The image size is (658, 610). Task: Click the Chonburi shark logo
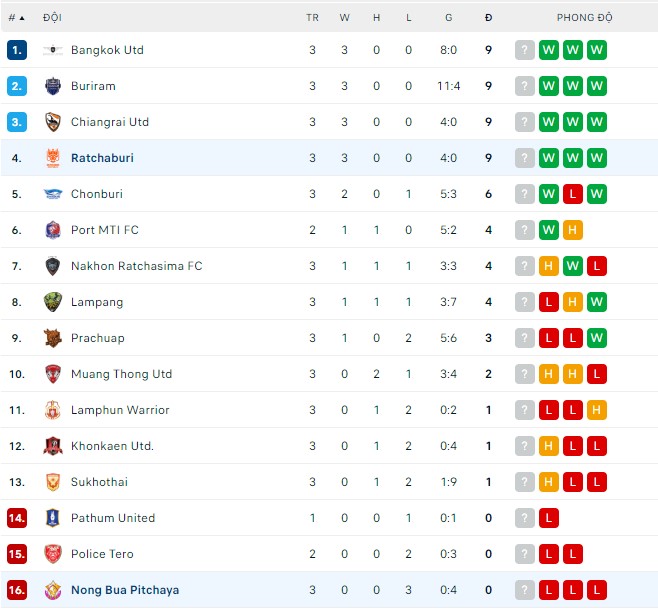point(53,194)
